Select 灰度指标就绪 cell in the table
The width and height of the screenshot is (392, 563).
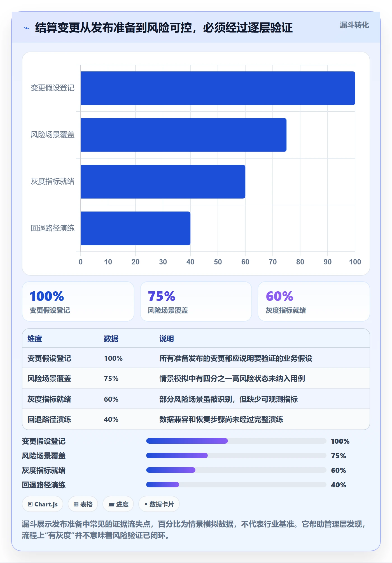(x=49, y=399)
